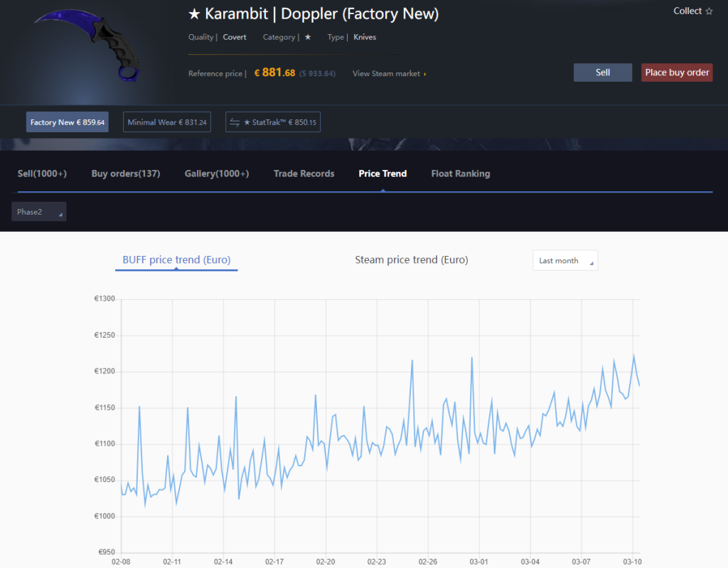Click the 02-20 date axis label
Screen dimensions: 728x568
326,562
